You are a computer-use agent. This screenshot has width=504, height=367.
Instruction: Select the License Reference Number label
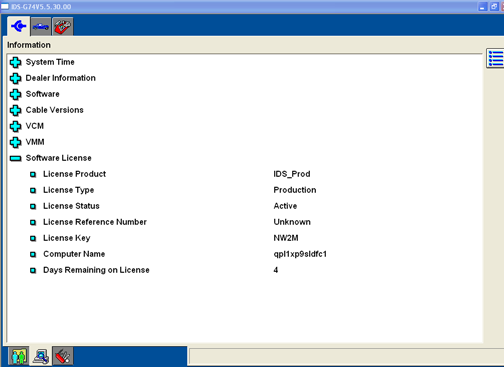(x=95, y=222)
